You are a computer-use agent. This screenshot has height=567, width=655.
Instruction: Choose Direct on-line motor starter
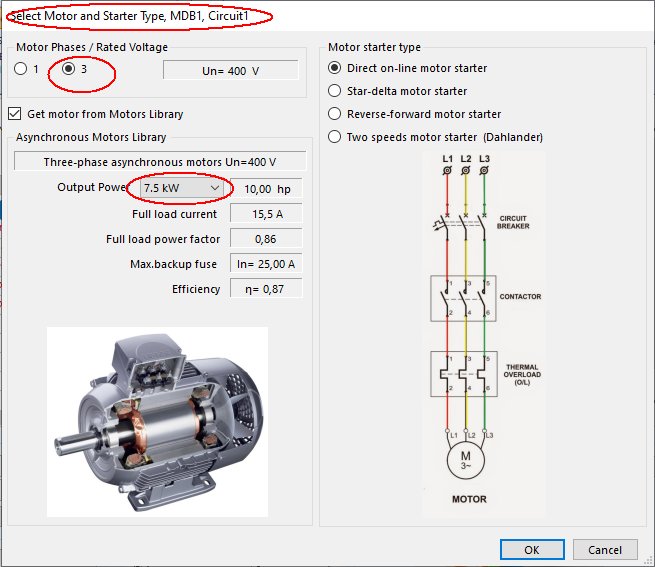pos(336,68)
